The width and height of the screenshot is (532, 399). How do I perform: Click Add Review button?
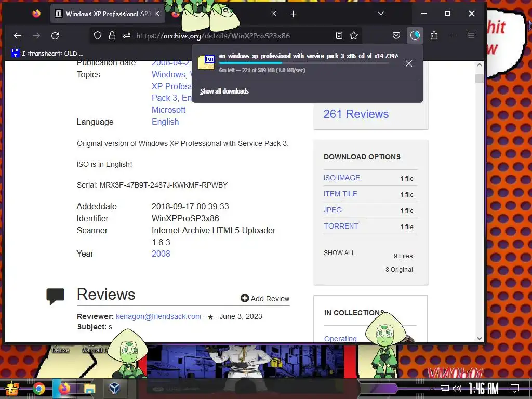coord(265,299)
